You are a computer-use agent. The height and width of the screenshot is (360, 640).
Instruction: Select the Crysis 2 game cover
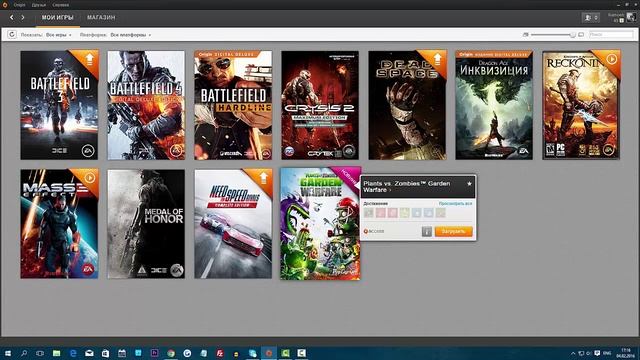(x=320, y=105)
